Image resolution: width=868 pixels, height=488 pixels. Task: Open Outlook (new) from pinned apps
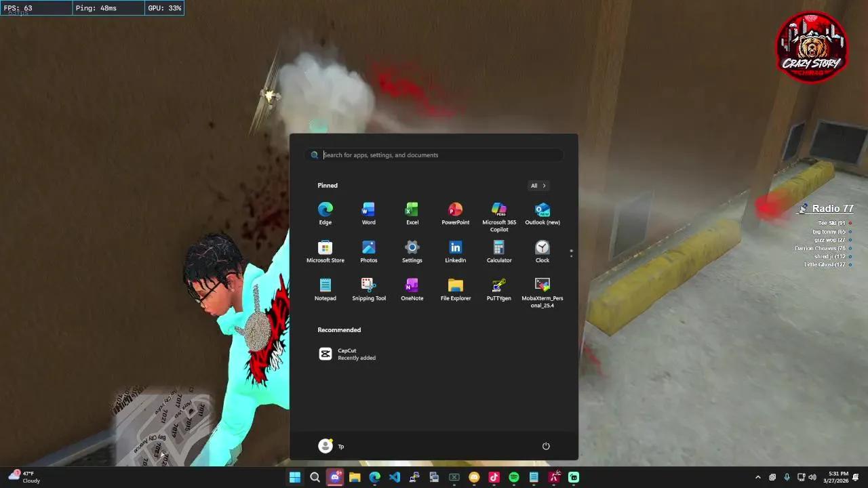[542, 210]
